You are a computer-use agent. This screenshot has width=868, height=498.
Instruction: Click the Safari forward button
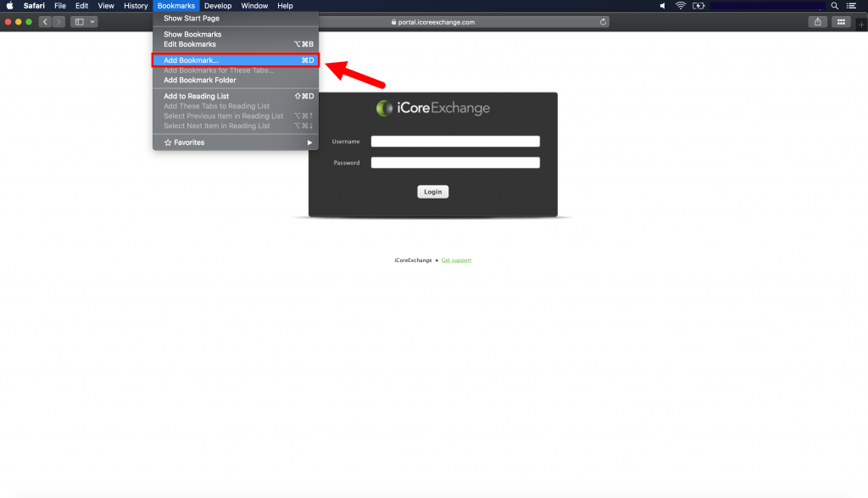(58, 21)
